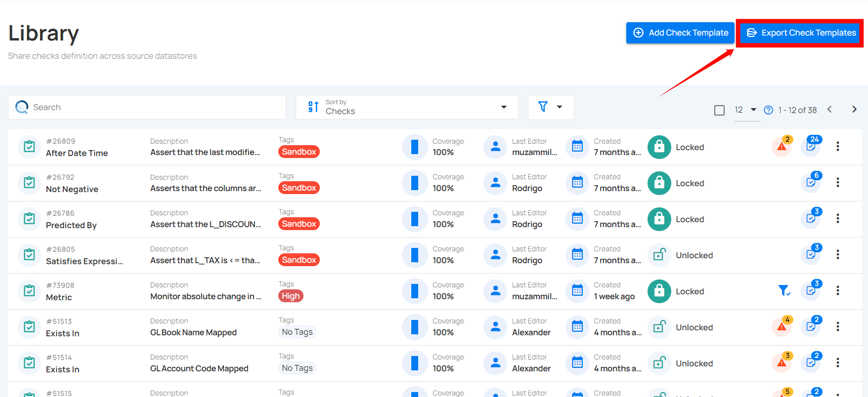Screen dimensions: 868x397
Task: Select last editor name Alexander on #51513
Action: point(531,332)
